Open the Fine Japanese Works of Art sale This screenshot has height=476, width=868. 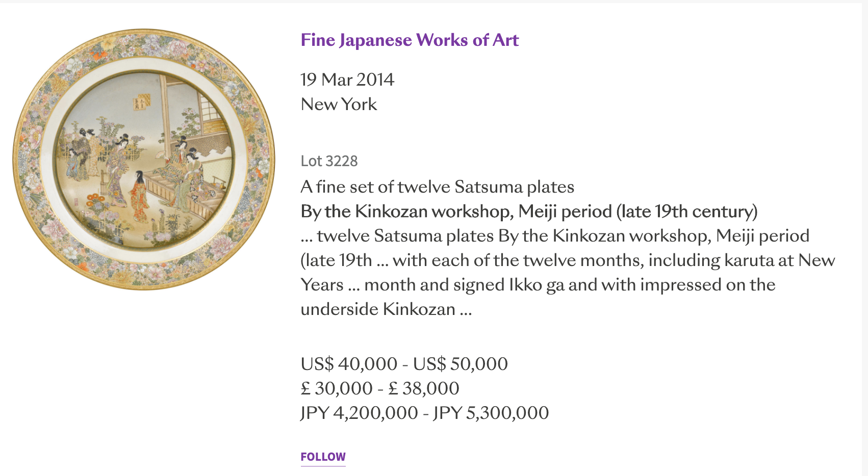point(409,40)
